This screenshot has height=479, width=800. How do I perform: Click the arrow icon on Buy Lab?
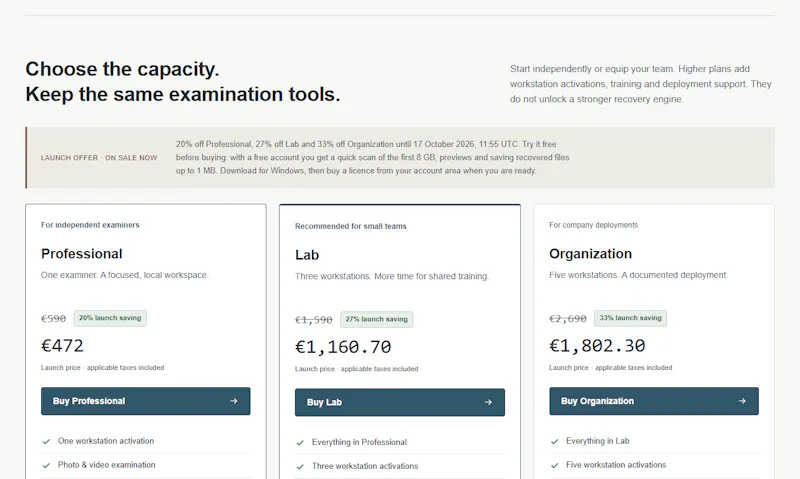488,402
